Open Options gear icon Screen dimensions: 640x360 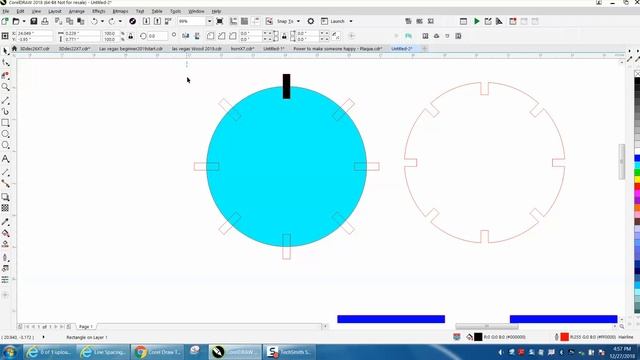(311, 21)
